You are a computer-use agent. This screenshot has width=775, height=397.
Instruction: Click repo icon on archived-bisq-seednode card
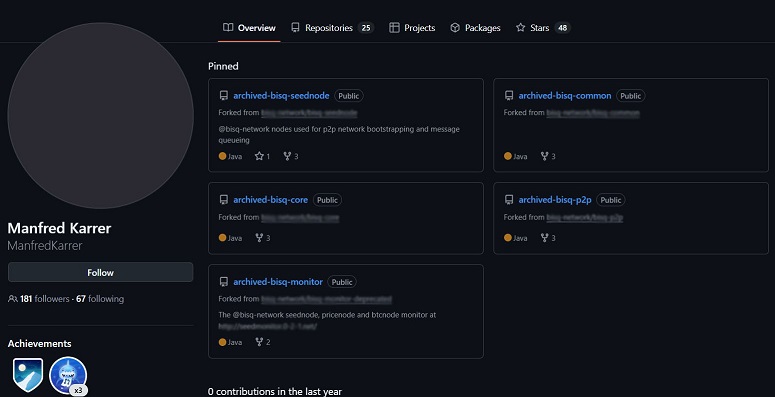[x=223, y=95]
